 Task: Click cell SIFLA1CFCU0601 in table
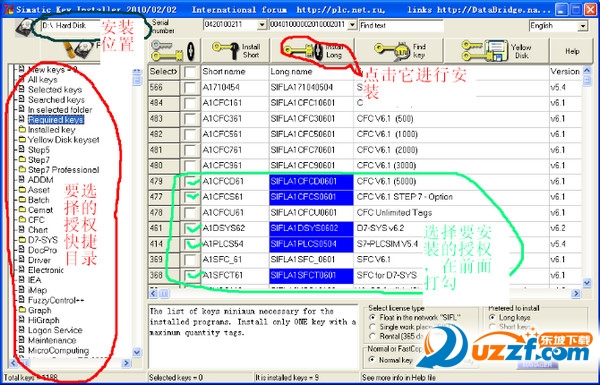pos(311,213)
